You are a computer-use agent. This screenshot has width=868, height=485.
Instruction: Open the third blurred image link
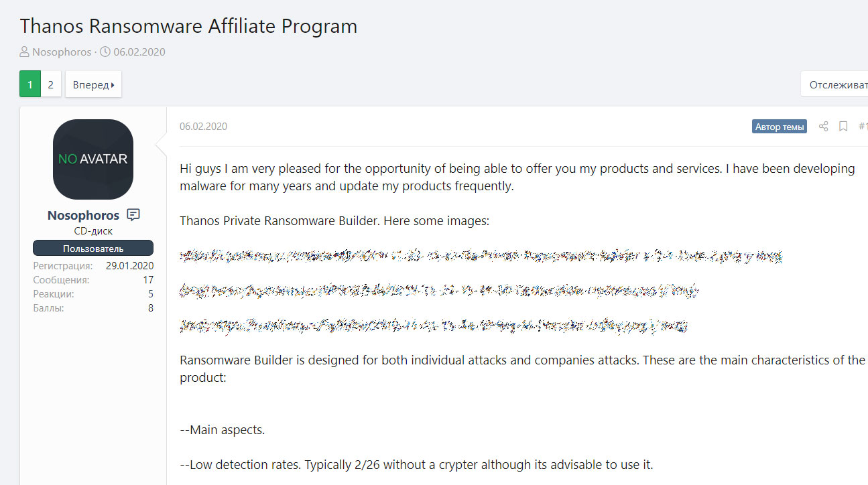434,326
